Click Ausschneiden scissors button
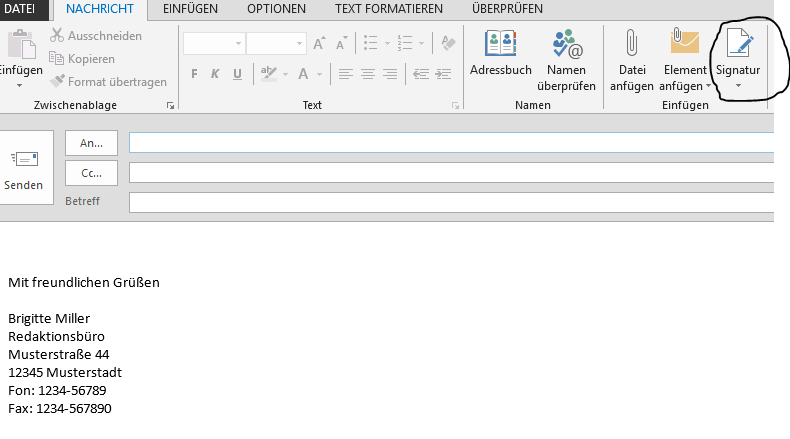Image resolution: width=790 pixels, height=439 pixels. pos(96,36)
